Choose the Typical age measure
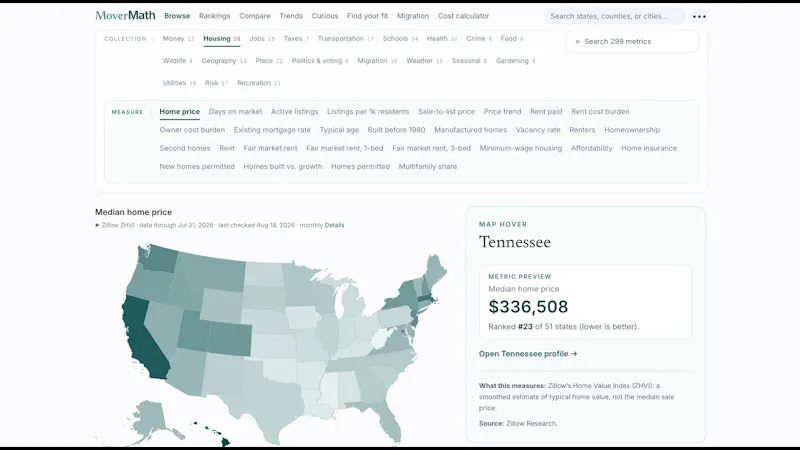 (x=339, y=130)
